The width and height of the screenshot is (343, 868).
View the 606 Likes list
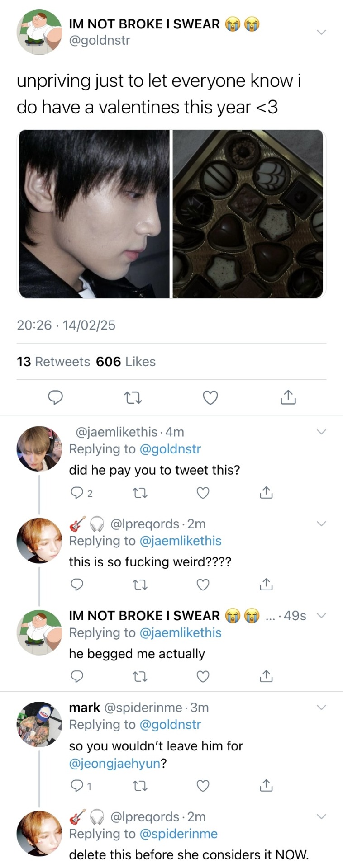click(x=126, y=362)
